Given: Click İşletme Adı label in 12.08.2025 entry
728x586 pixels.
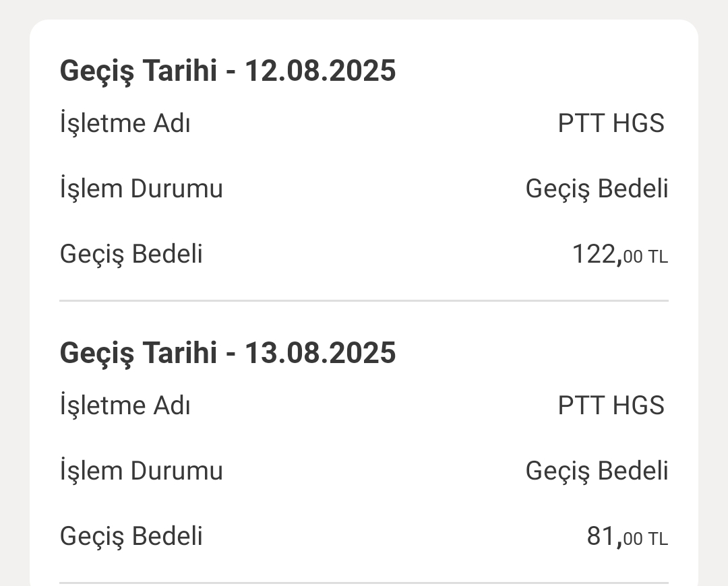Looking at the screenshot, I should pyautogui.click(x=125, y=124).
